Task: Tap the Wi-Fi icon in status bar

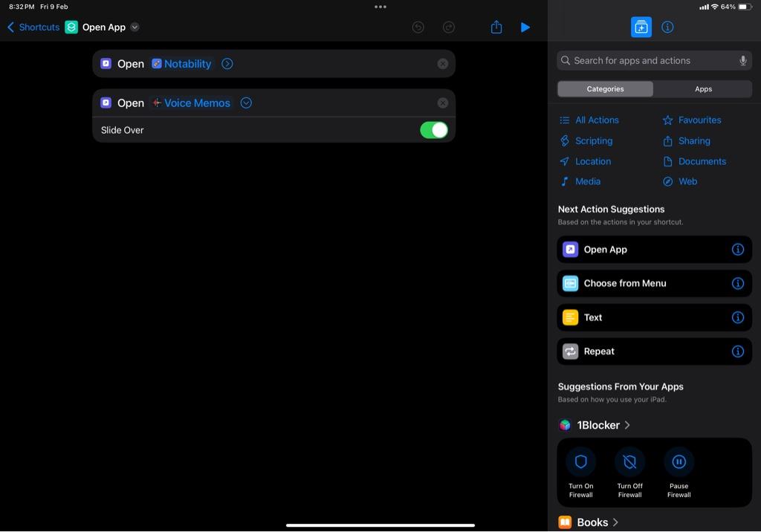Action: [714, 7]
